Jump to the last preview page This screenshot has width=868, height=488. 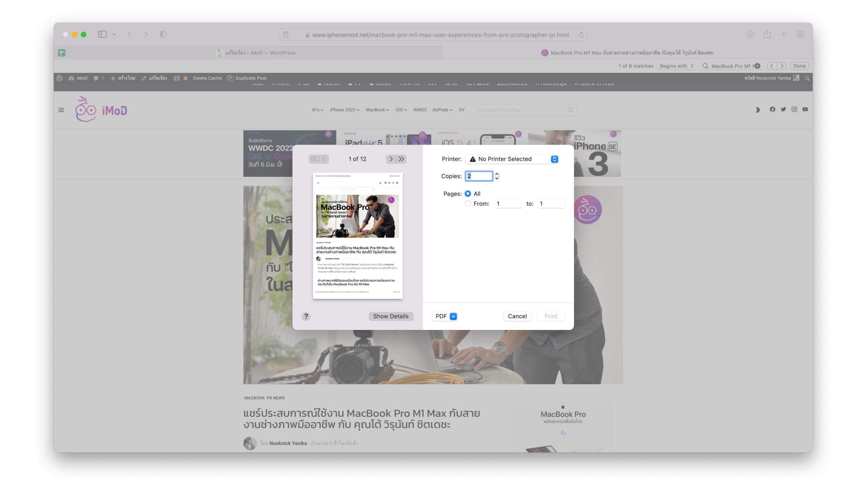(401, 159)
